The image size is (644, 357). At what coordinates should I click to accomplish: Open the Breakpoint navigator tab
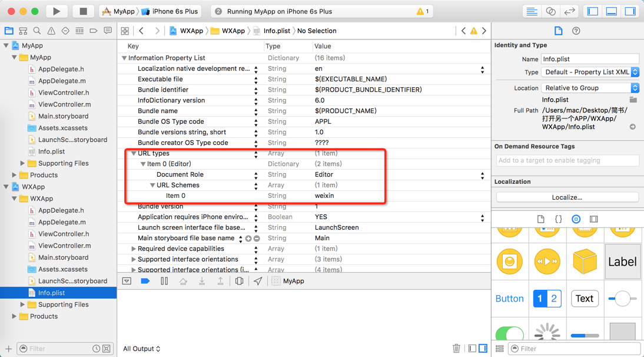(93, 31)
